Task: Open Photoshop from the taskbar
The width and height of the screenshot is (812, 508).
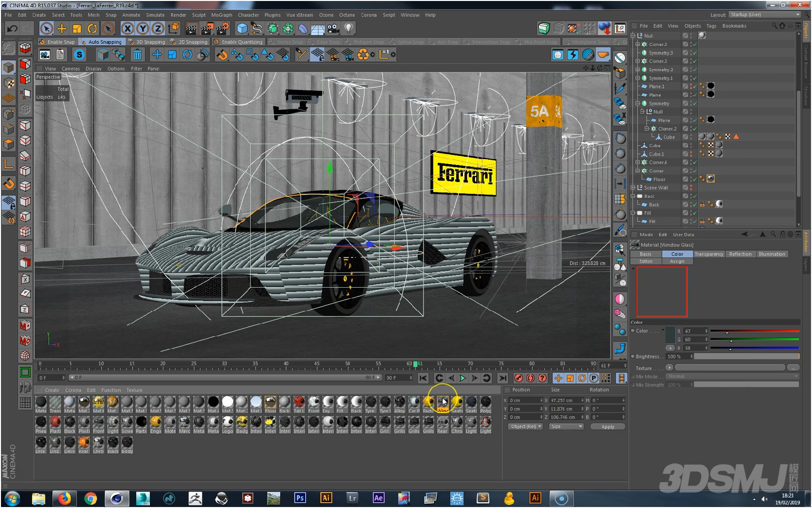Action: (300, 498)
